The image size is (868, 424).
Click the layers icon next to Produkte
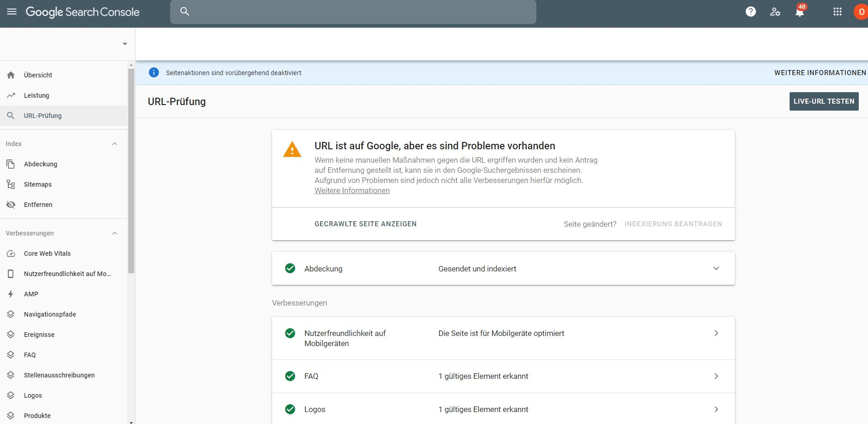coord(11,416)
